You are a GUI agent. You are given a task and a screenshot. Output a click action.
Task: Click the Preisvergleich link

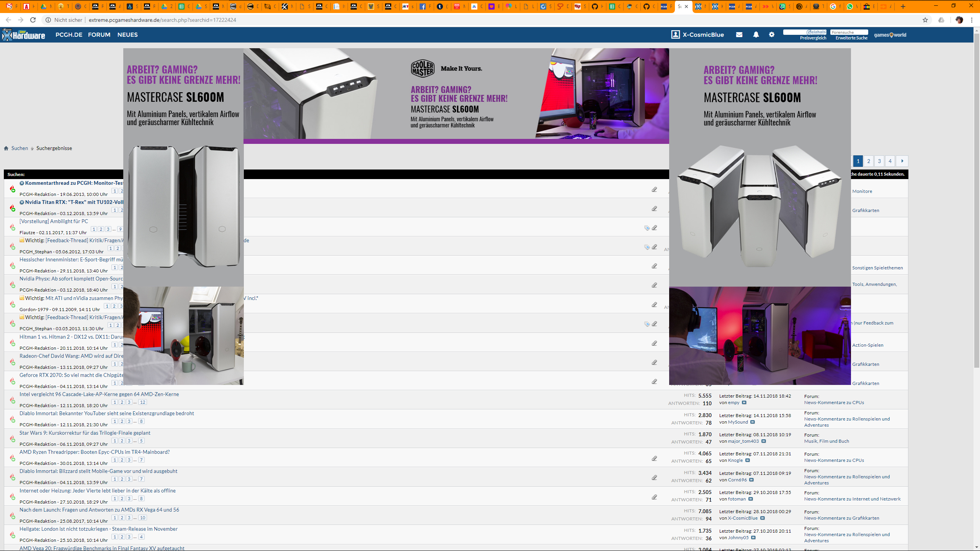[813, 38]
